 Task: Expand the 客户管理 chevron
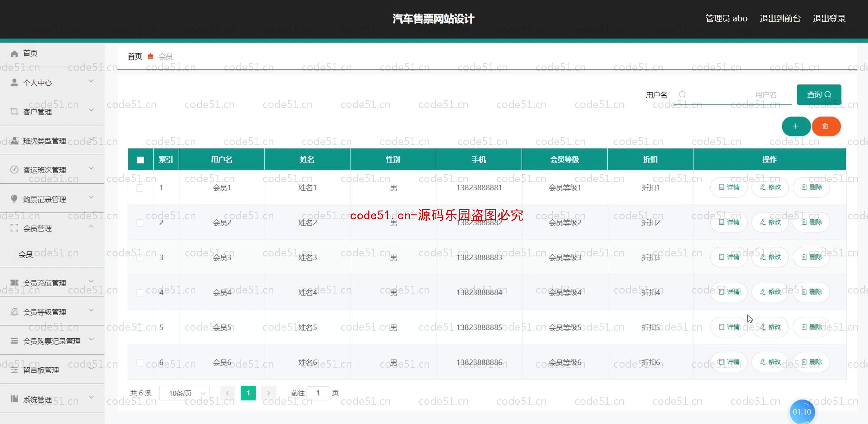pyautogui.click(x=91, y=110)
